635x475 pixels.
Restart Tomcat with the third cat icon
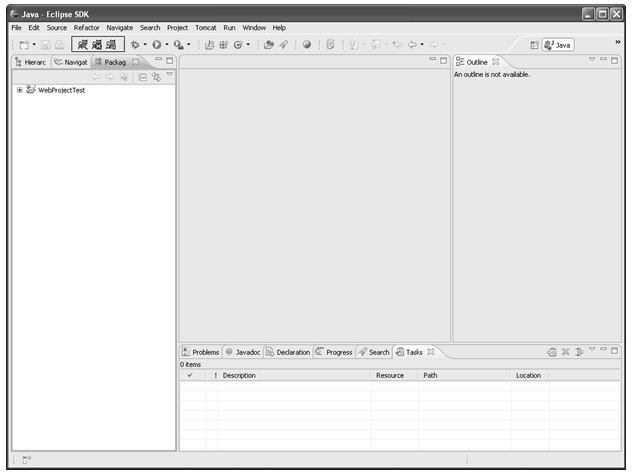coord(111,45)
